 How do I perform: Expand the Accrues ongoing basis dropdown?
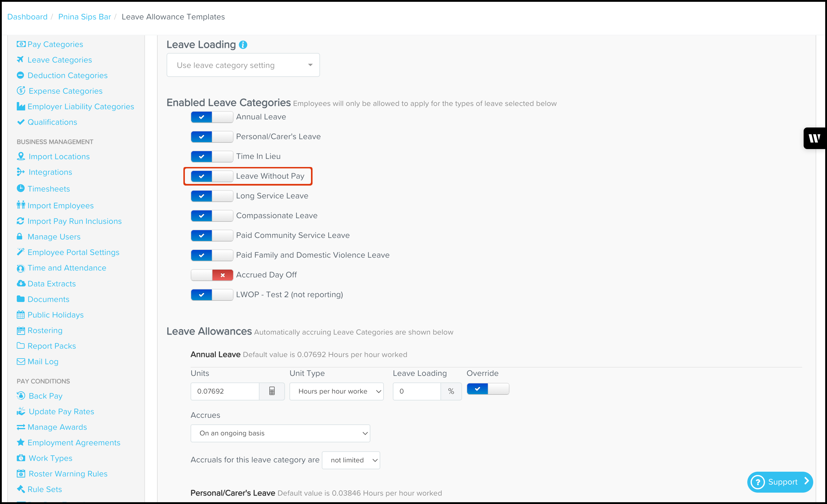tap(280, 433)
